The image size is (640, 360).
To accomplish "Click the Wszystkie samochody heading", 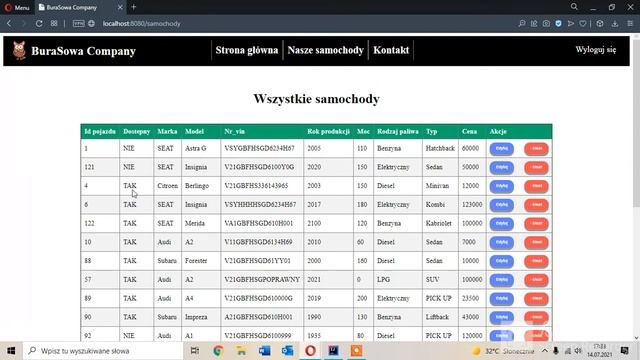I will [316, 99].
